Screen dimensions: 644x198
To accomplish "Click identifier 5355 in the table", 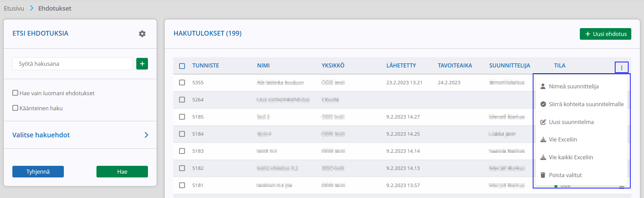I will tap(198, 83).
